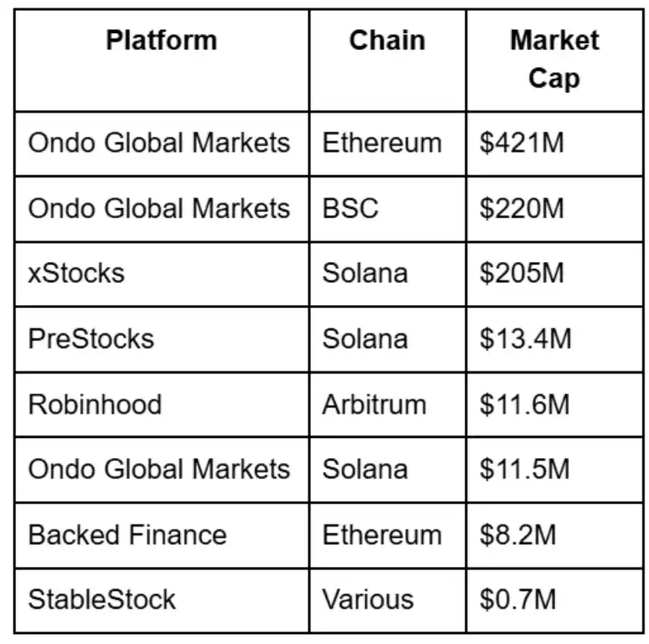Viewport: 649px width, 644px height.
Task: Select the xStocks platform cell
Action: (76, 274)
